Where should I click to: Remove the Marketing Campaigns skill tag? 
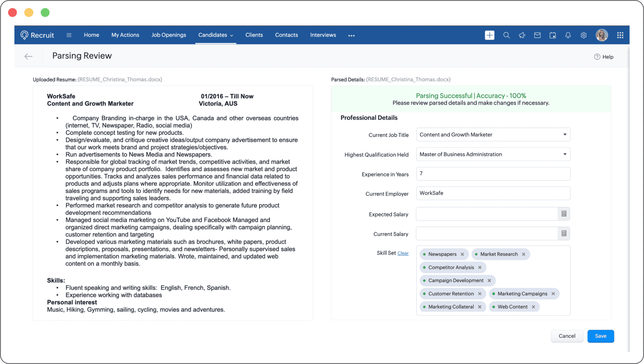[x=553, y=294]
